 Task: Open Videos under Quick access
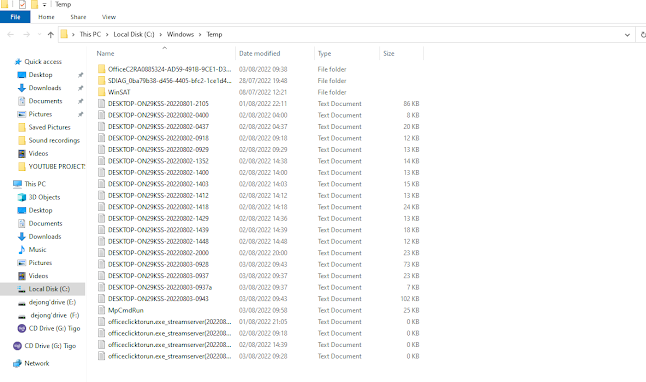click(x=38, y=154)
